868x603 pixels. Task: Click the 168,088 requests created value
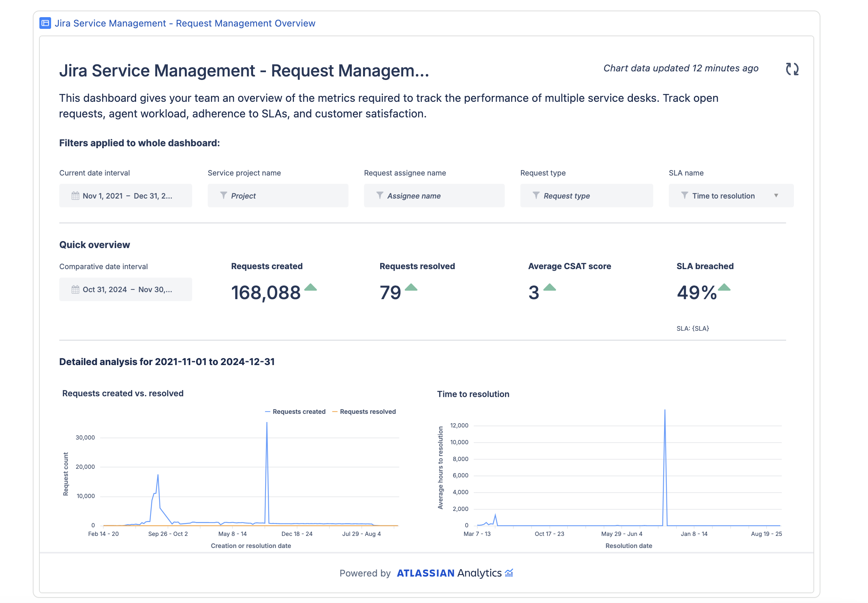click(x=266, y=293)
